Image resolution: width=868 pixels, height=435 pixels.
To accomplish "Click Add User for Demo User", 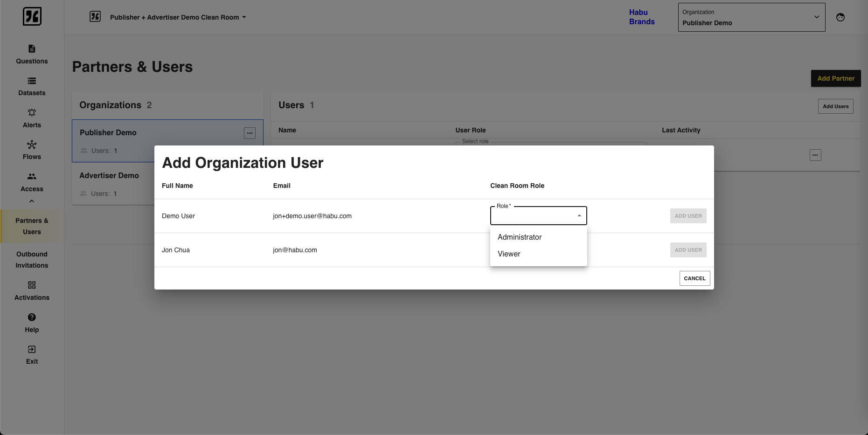I will pyautogui.click(x=688, y=216).
